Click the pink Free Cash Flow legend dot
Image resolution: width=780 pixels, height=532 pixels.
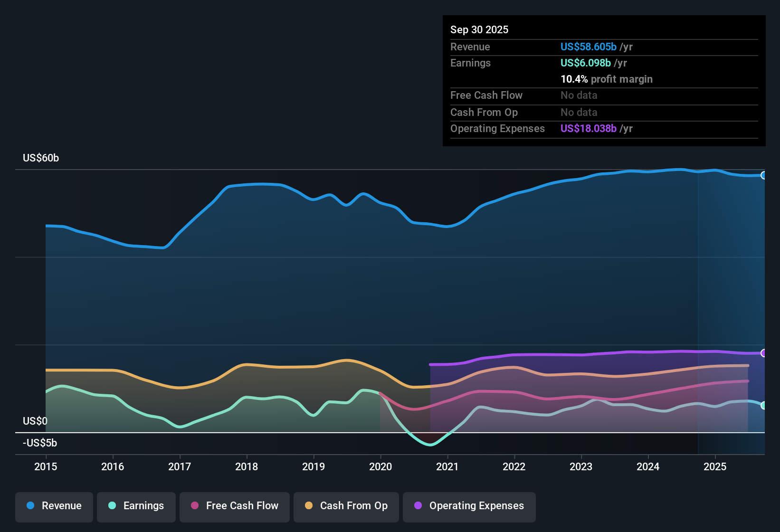(x=194, y=506)
